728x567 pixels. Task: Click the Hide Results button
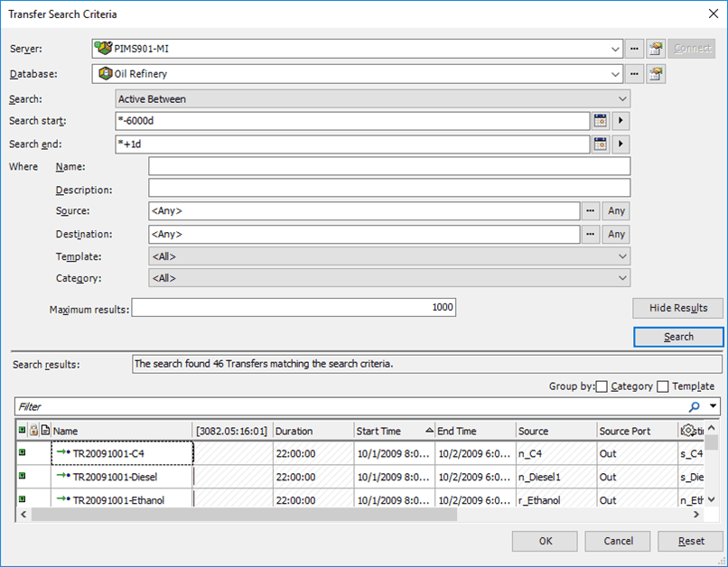[x=677, y=308]
